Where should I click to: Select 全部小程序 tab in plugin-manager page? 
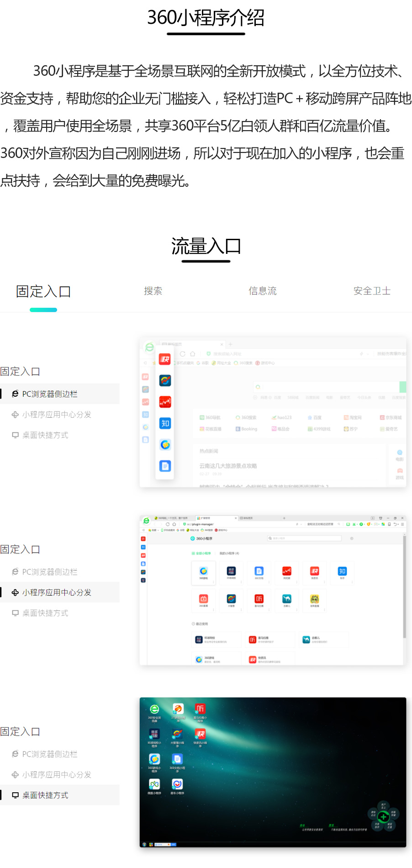(x=201, y=553)
